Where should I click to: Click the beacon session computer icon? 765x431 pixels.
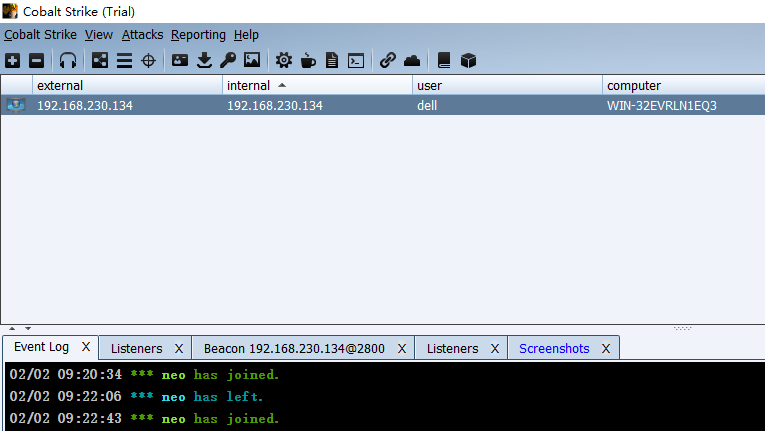(x=16, y=105)
